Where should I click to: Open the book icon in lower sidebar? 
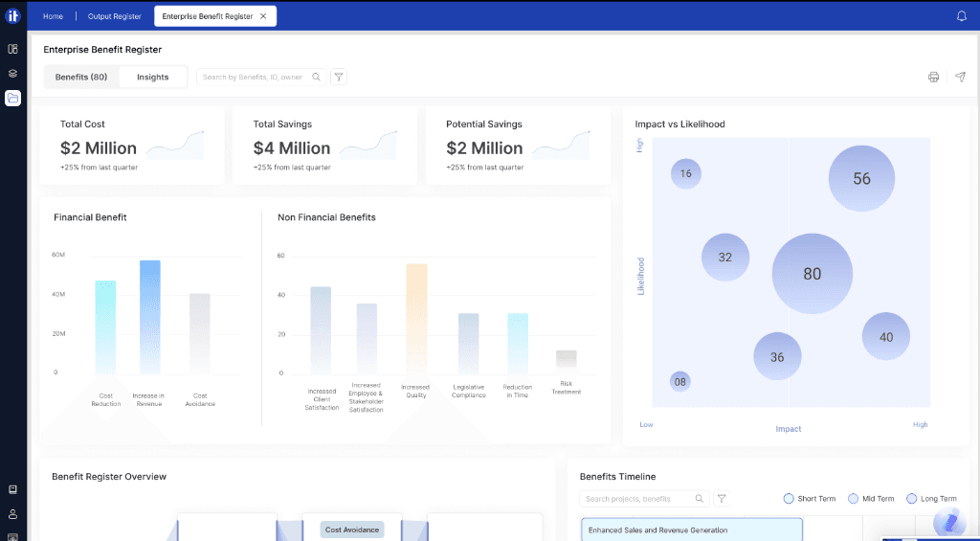(12, 489)
